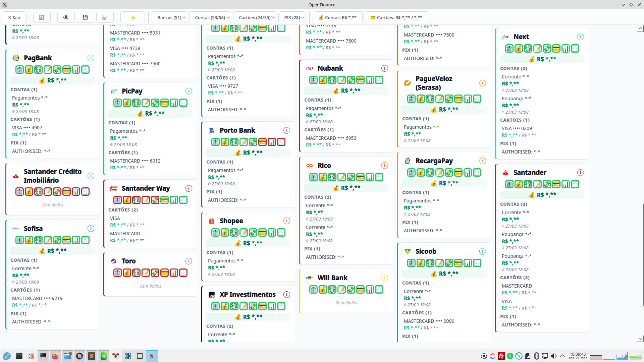Expand the Cartões (24/35) dropdown
Image resolution: width=644 pixels, height=362 pixels.
point(255,17)
